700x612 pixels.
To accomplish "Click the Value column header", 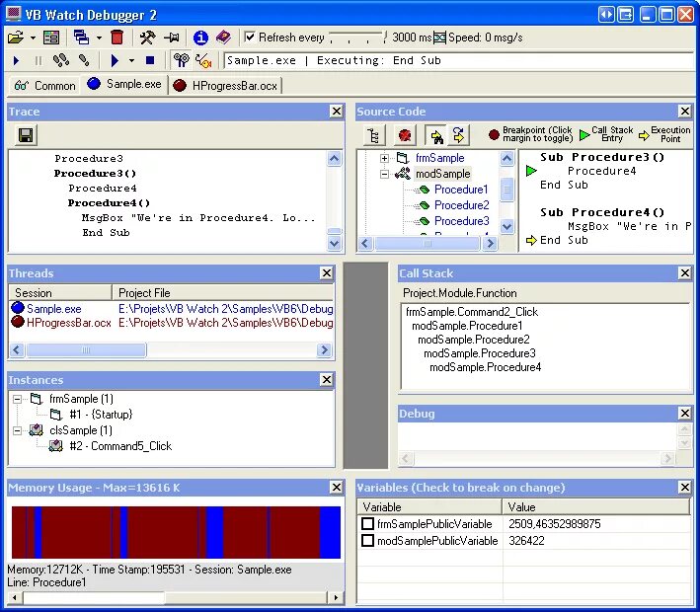I will coord(596,507).
